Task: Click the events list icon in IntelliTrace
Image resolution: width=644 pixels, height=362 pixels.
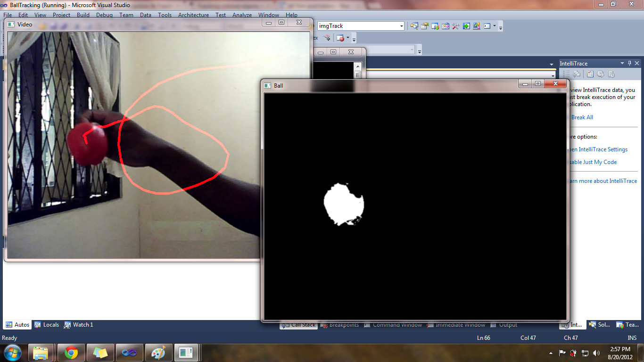Action: pyautogui.click(x=566, y=74)
